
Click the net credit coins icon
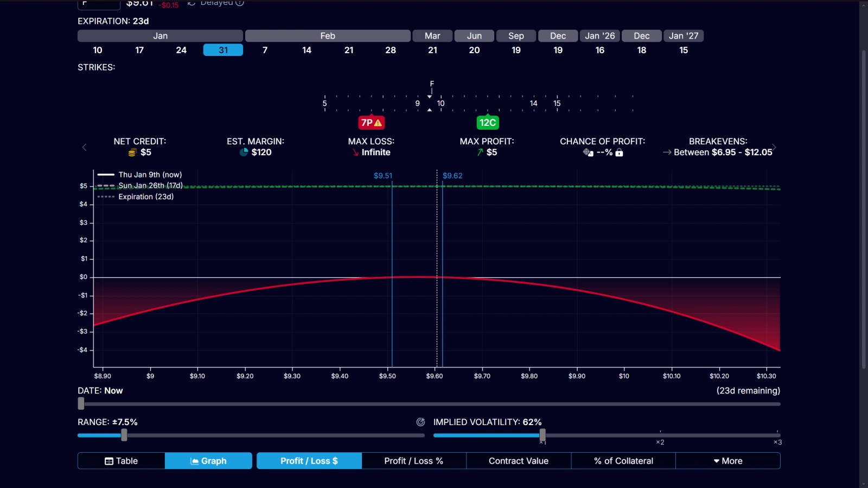click(x=132, y=153)
